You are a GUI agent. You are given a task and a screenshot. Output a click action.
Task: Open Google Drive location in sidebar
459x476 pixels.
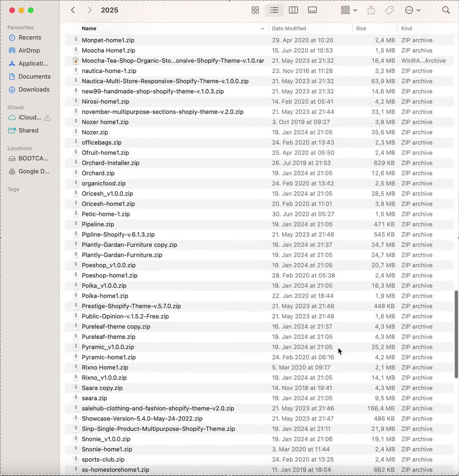[x=33, y=171]
